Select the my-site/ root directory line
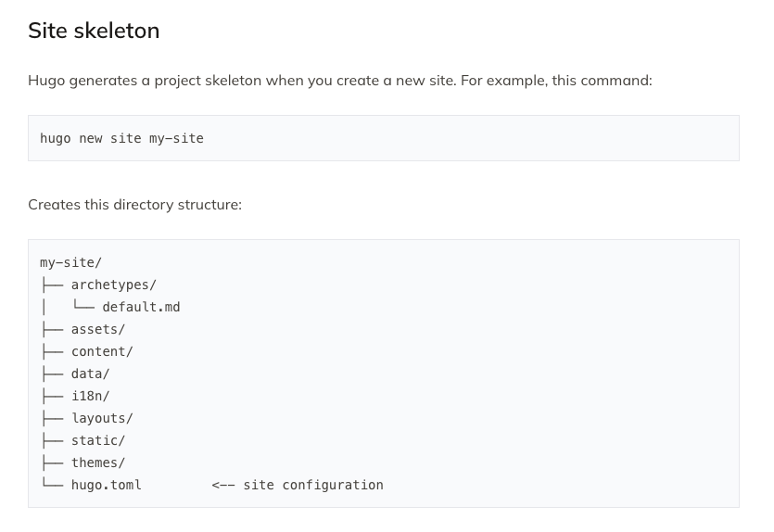Screen dimensions: 774x532 coord(70,262)
